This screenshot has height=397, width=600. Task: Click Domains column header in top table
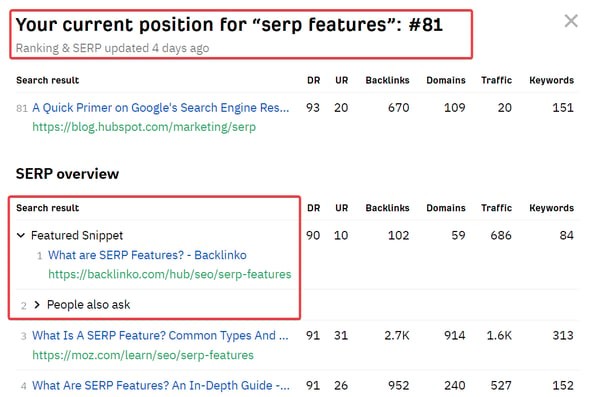[446, 80]
